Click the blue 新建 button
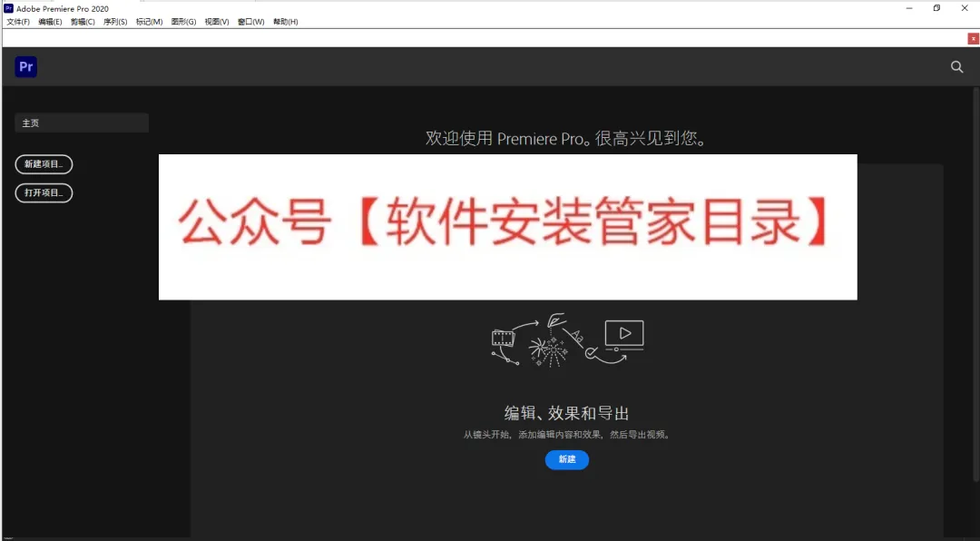Screen dimensions: 980x541 point(567,459)
